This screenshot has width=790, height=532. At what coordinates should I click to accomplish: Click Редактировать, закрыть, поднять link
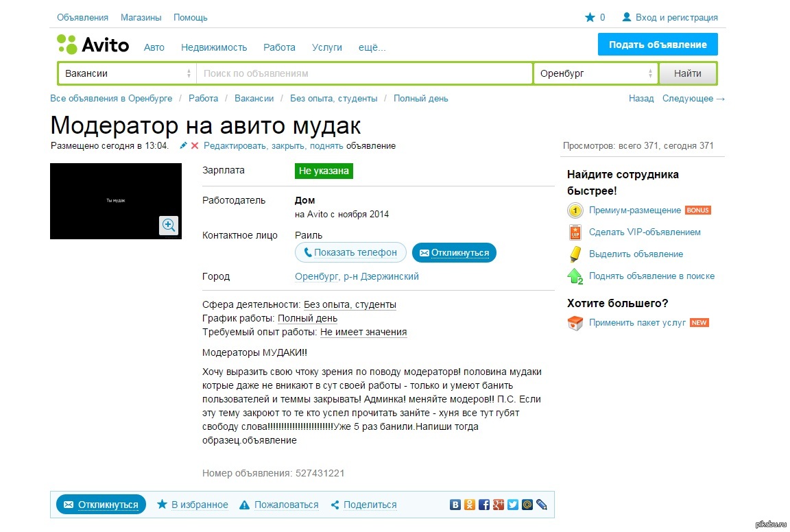coord(273,146)
